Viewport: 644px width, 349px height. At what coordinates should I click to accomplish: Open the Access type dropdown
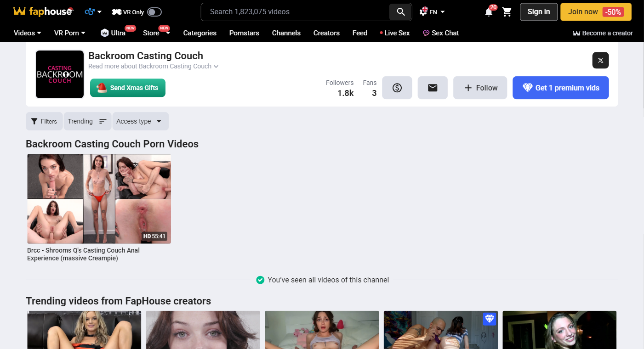coord(140,121)
